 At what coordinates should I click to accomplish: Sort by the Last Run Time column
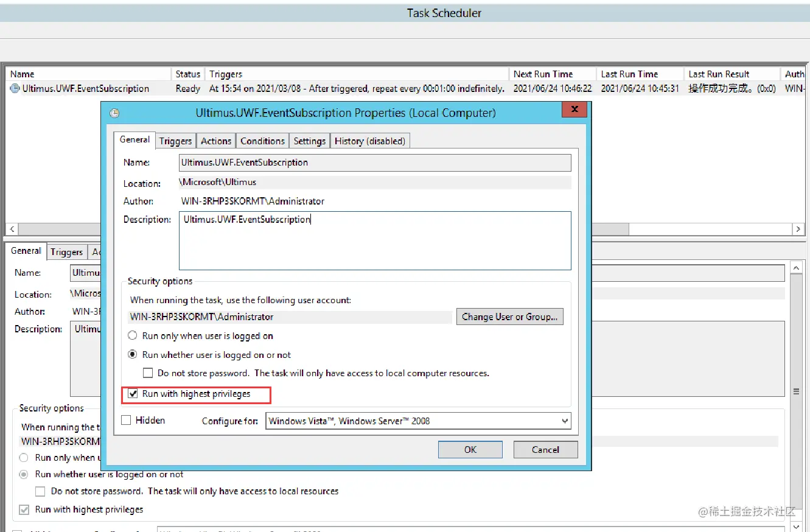(x=640, y=74)
